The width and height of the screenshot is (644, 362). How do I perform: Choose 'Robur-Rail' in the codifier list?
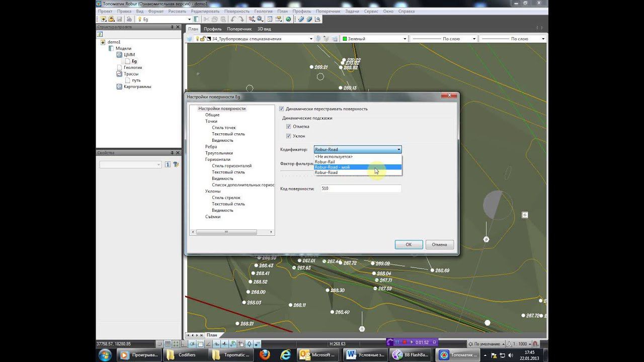point(358,162)
